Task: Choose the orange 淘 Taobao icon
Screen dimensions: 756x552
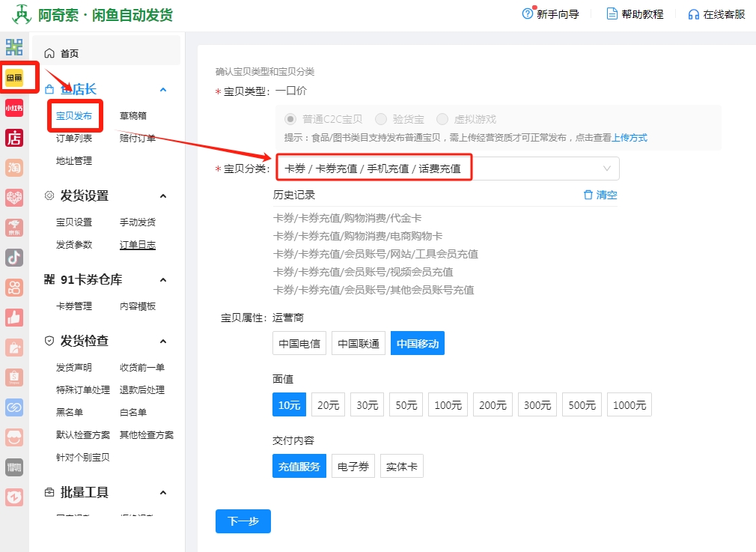Action: 14,168
